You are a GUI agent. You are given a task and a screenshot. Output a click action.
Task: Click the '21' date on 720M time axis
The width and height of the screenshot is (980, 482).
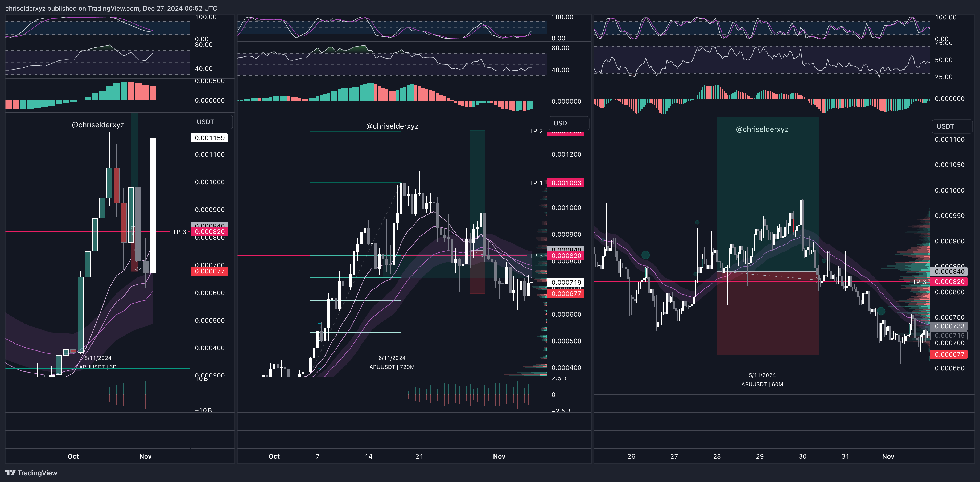(419, 456)
